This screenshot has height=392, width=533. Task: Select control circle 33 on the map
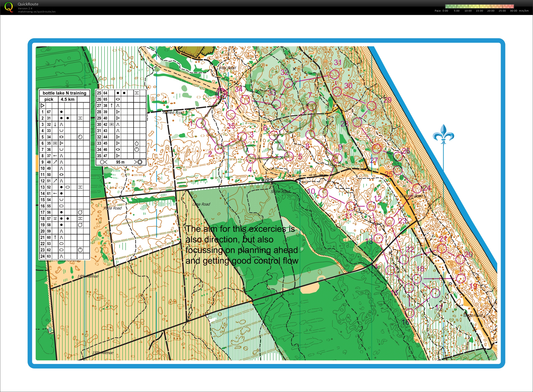point(276,104)
